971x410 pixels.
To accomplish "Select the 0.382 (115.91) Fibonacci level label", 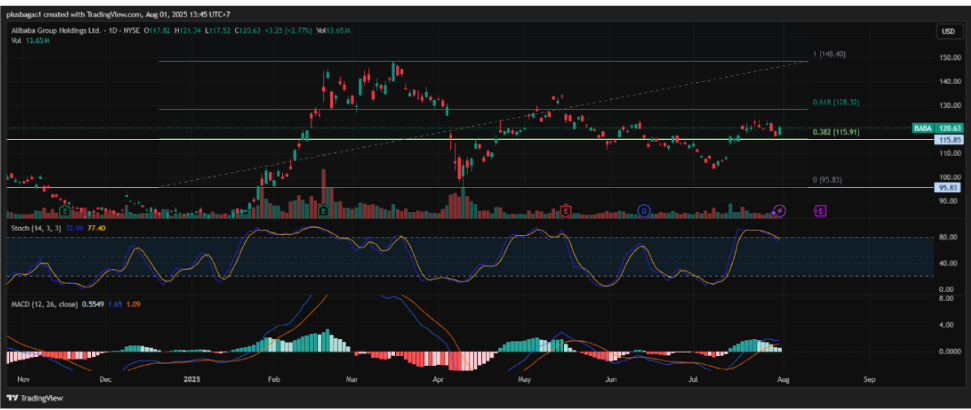I will (835, 132).
